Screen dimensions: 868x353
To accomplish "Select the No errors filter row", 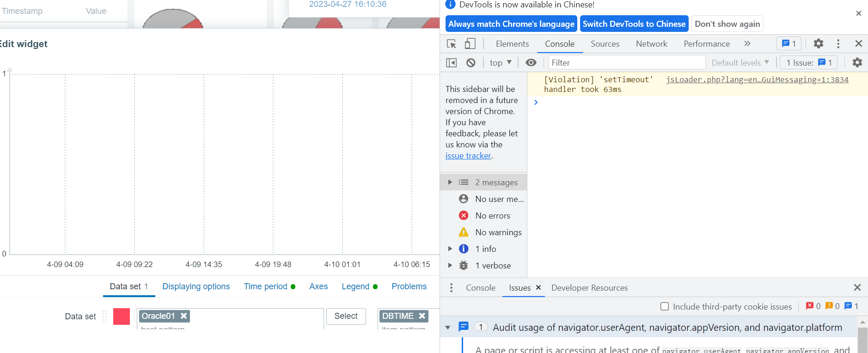I will (483, 216).
